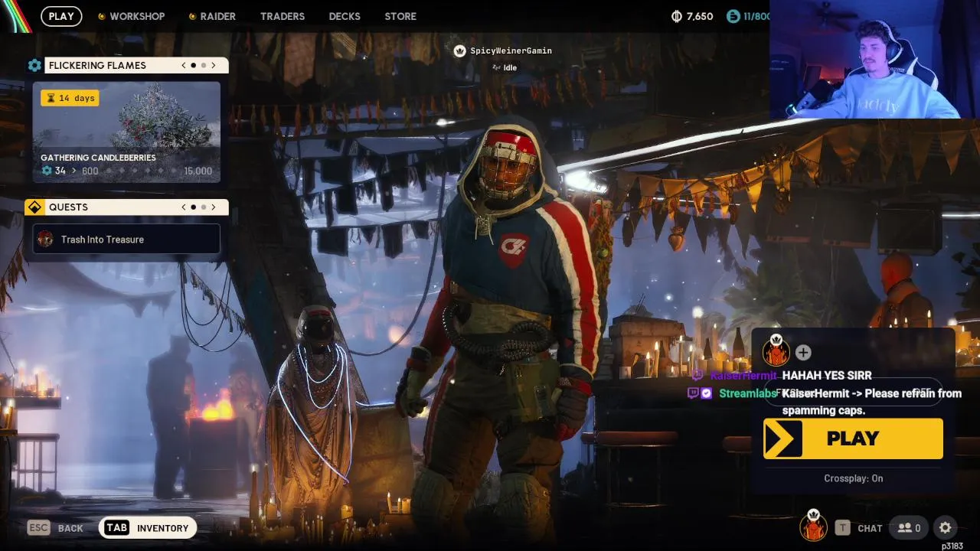Toggle the Crossplay: On setting
Screen dimensions: 980x551
pos(853,478)
